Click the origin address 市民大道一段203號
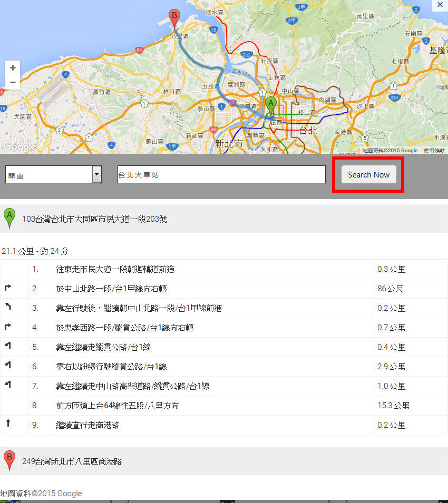 [x=94, y=219]
